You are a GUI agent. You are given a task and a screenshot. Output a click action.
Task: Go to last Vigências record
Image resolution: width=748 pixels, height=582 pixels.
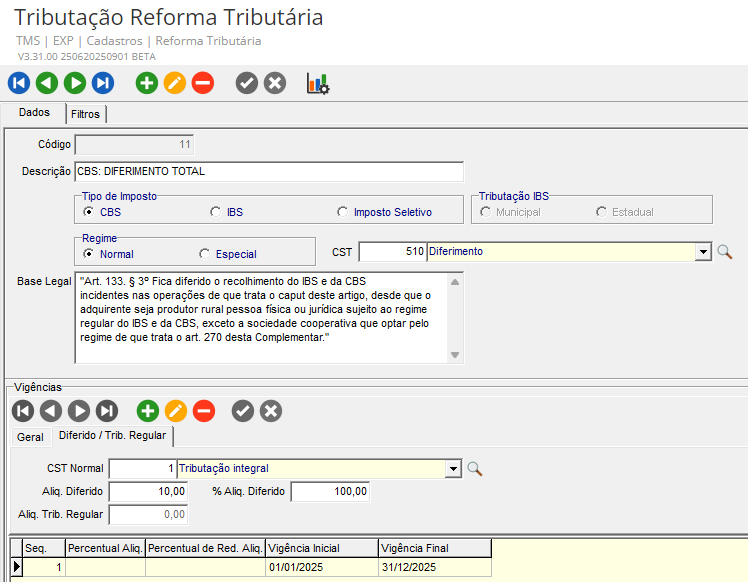pyautogui.click(x=107, y=411)
